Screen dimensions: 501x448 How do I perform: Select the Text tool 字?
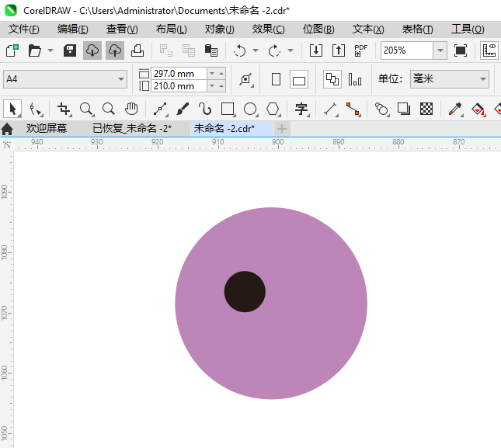pos(301,109)
